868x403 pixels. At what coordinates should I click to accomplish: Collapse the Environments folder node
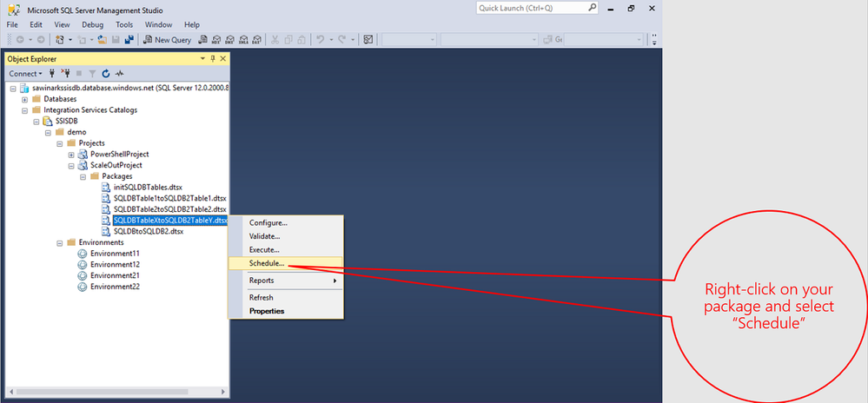point(60,242)
